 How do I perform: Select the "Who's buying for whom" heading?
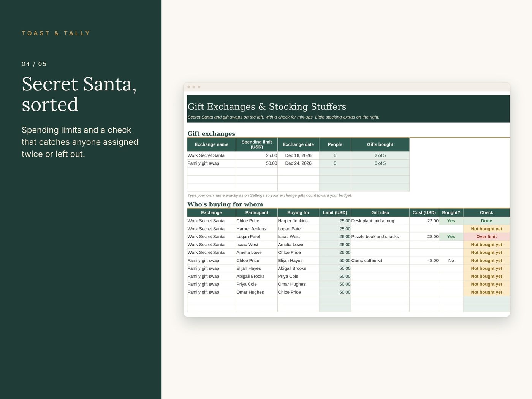[225, 204]
